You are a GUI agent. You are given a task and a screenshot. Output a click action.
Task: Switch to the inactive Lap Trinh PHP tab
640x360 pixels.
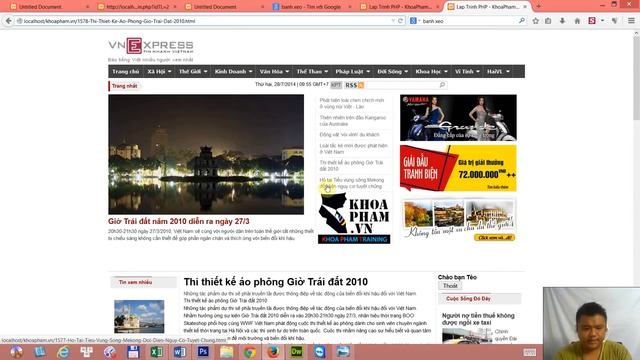tap(400, 7)
